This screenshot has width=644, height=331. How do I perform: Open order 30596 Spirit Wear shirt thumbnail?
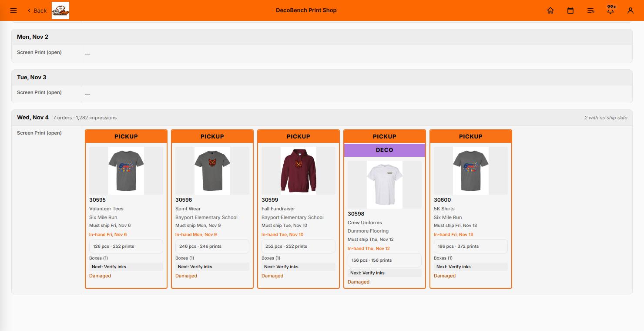pos(212,171)
